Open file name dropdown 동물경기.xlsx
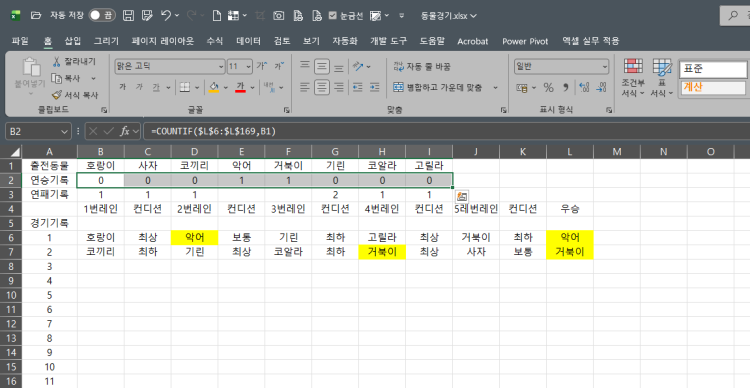The width and height of the screenshot is (750, 388). click(449, 16)
